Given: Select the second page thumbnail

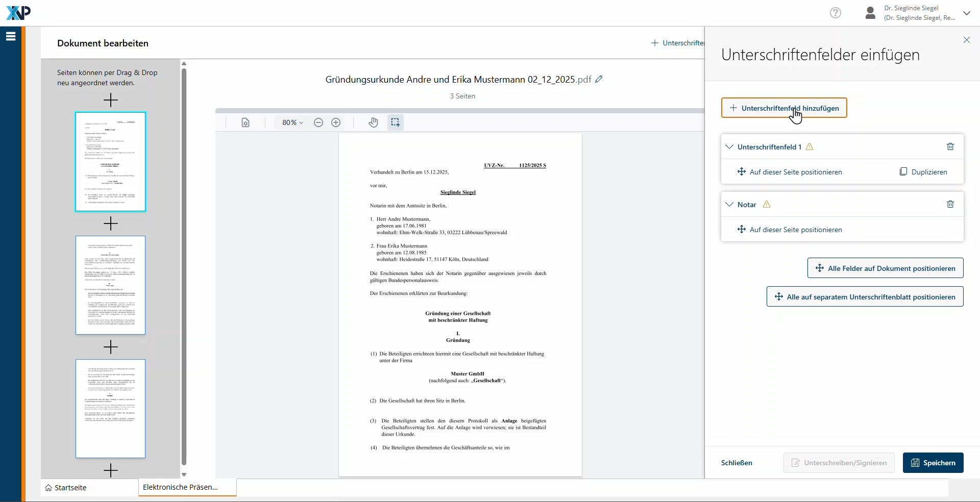Looking at the screenshot, I should [110, 285].
